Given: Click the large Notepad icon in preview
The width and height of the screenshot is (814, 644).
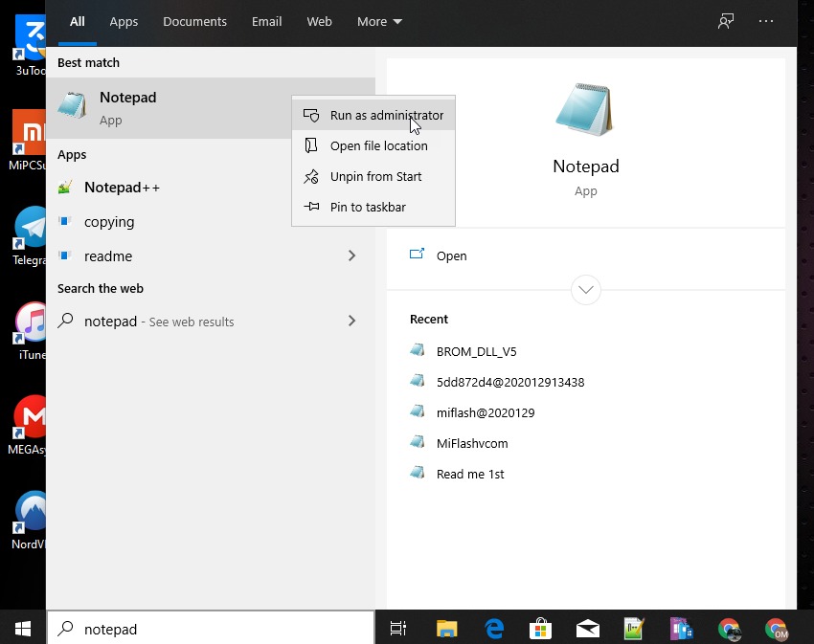Looking at the screenshot, I should tap(585, 109).
